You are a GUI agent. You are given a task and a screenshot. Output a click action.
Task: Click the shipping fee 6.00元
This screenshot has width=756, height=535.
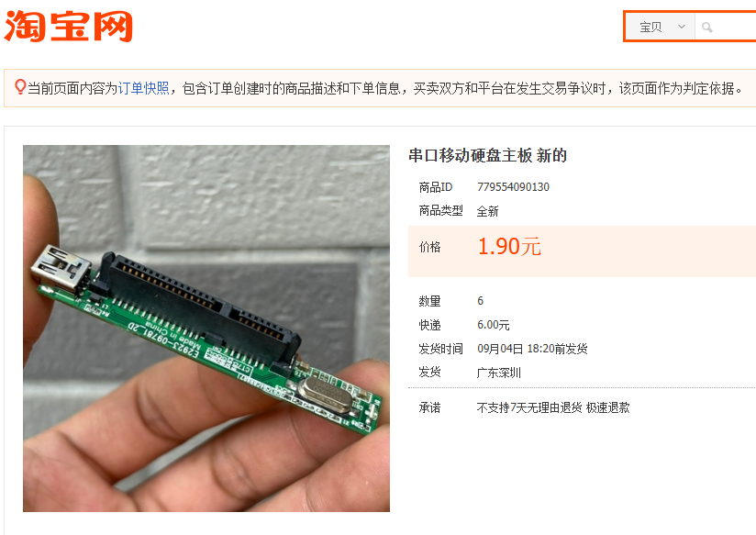[494, 325]
